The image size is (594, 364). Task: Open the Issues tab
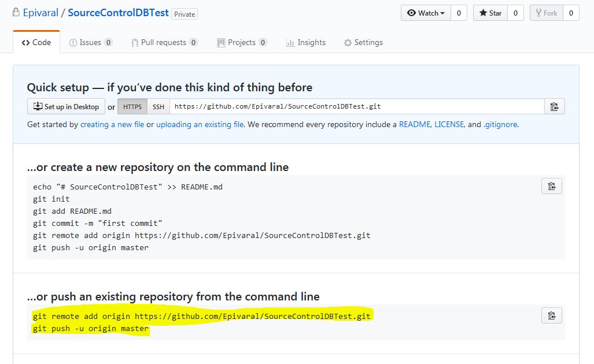point(91,42)
